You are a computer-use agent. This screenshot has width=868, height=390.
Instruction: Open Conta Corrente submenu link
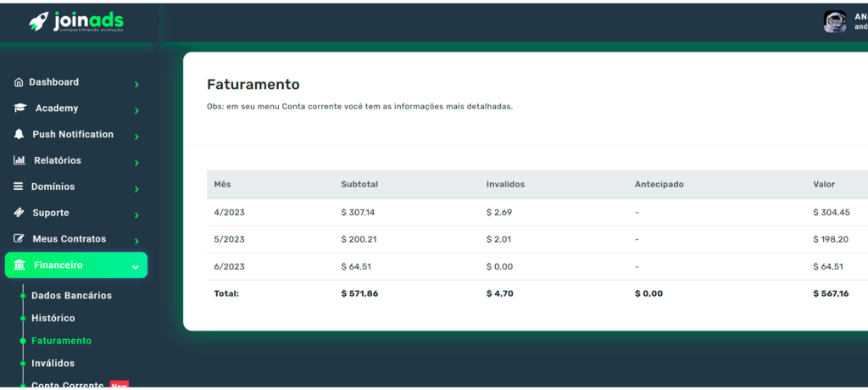(x=67, y=385)
